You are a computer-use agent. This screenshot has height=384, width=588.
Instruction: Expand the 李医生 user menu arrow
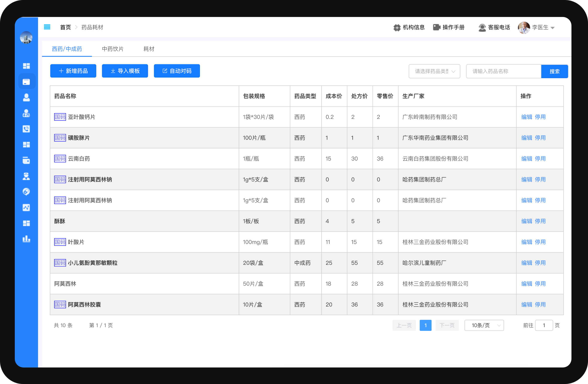(x=553, y=28)
